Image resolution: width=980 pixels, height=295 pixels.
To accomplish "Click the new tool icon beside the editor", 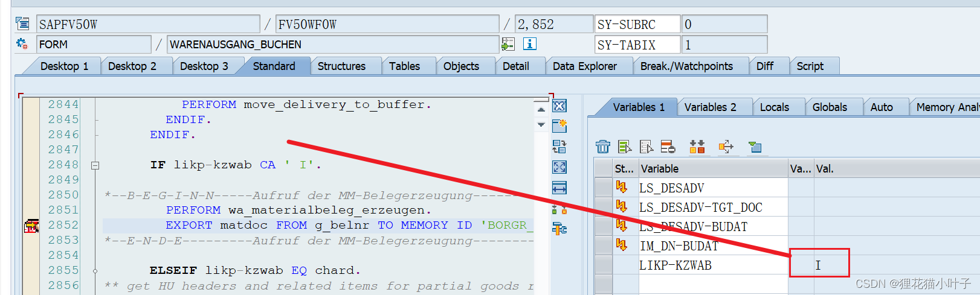I will [x=559, y=125].
